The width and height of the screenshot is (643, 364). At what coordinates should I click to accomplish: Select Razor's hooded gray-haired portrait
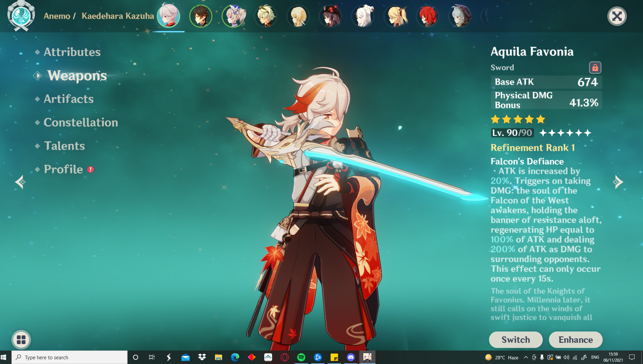(460, 16)
